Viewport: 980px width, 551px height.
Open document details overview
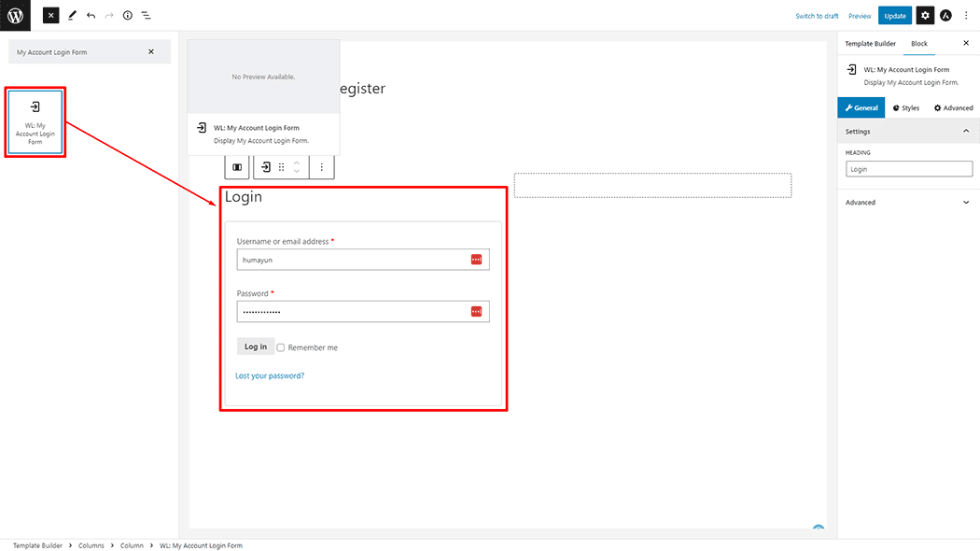coord(128,15)
